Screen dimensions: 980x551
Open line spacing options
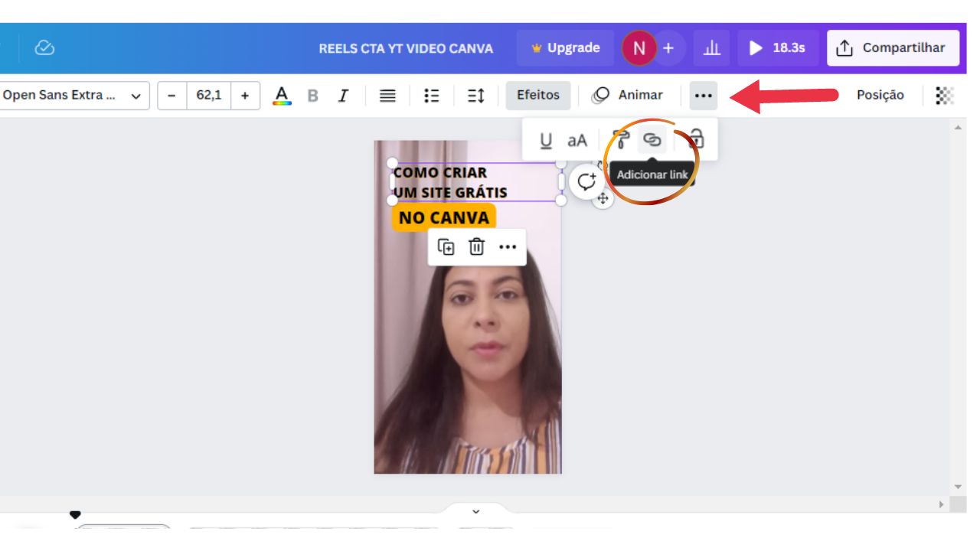pyautogui.click(x=475, y=96)
